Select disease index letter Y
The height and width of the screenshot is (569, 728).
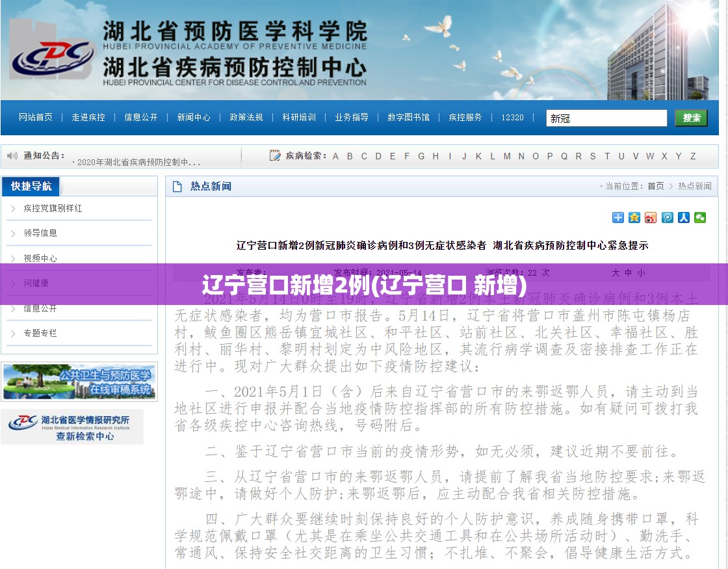point(679,157)
